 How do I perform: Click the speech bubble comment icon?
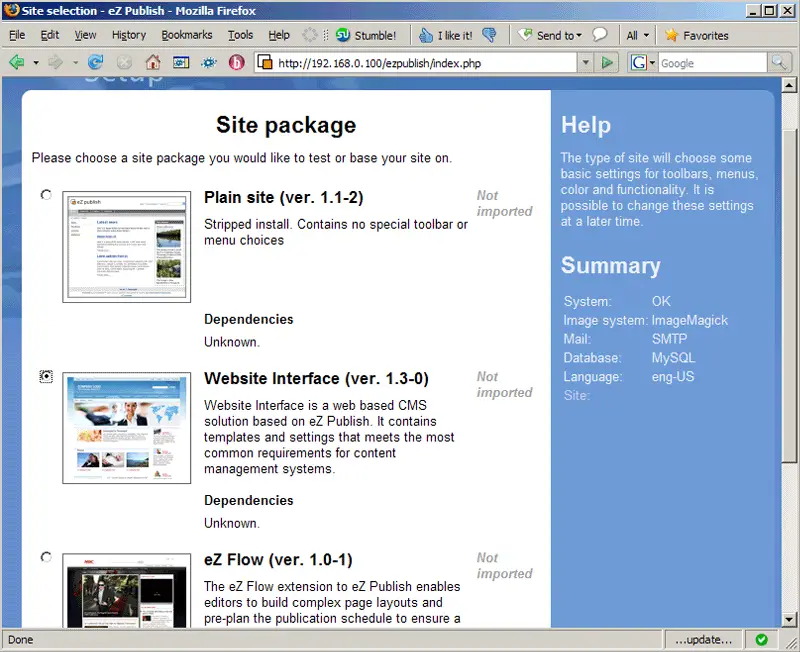tap(599, 35)
